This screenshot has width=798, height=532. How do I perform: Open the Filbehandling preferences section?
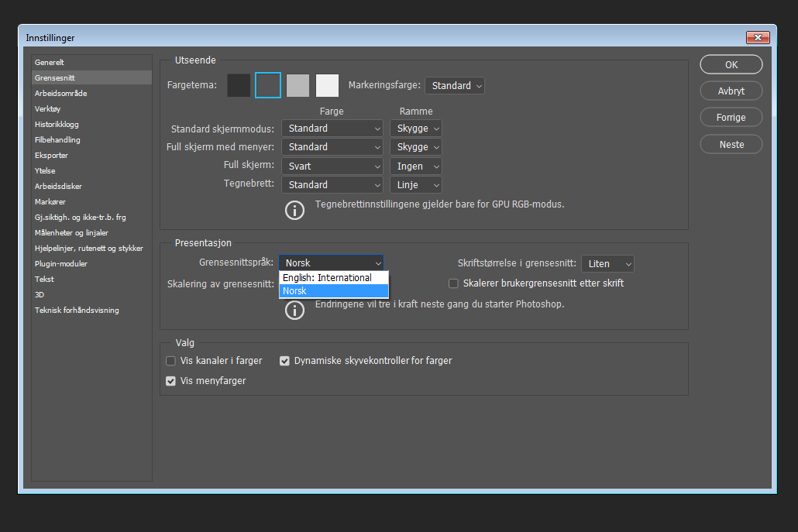[x=91, y=139]
